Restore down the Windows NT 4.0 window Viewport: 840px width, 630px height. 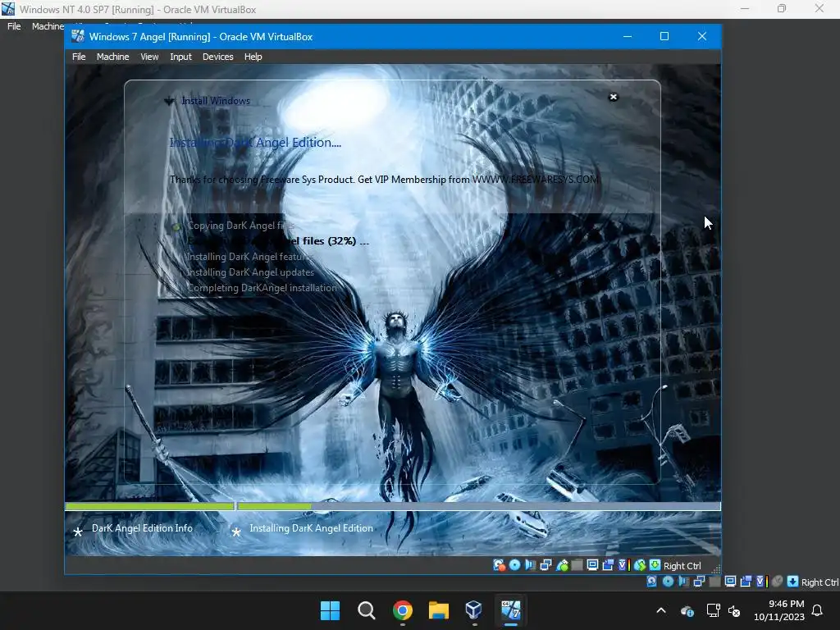pos(782,8)
